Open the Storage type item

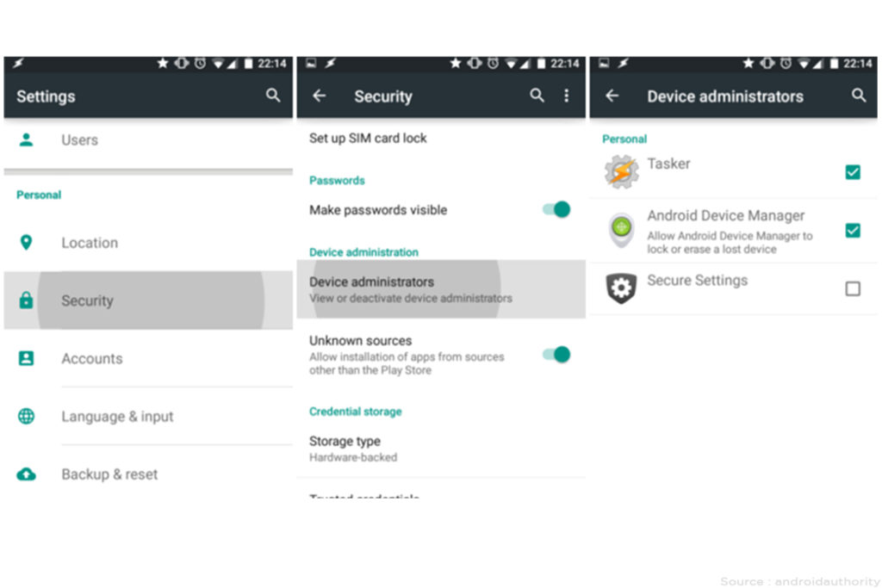(x=441, y=449)
